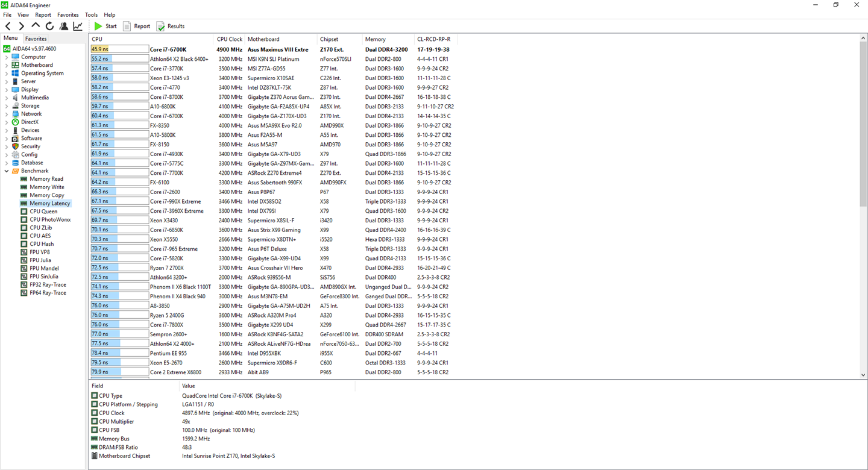This screenshot has width=868, height=470.
Task: Select the Database tree icon
Action: pyautogui.click(x=16, y=163)
